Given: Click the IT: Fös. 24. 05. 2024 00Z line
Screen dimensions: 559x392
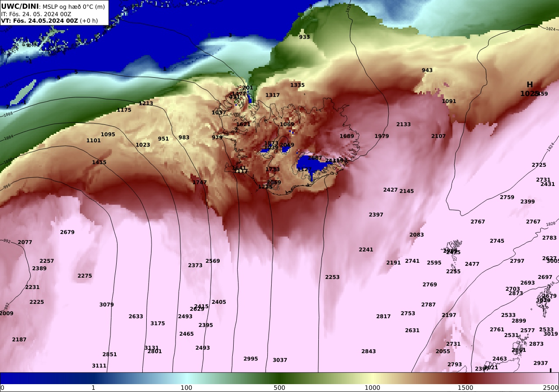Looking at the screenshot, I should (36, 14).
